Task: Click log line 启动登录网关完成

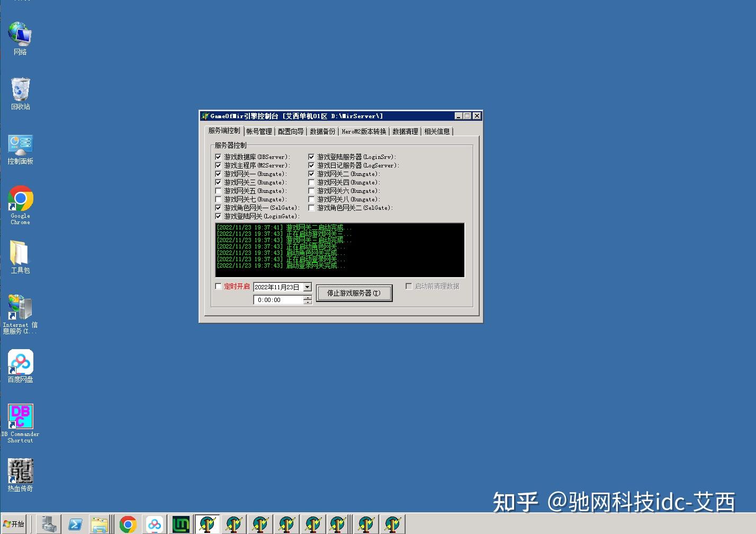Action: [x=281, y=265]
